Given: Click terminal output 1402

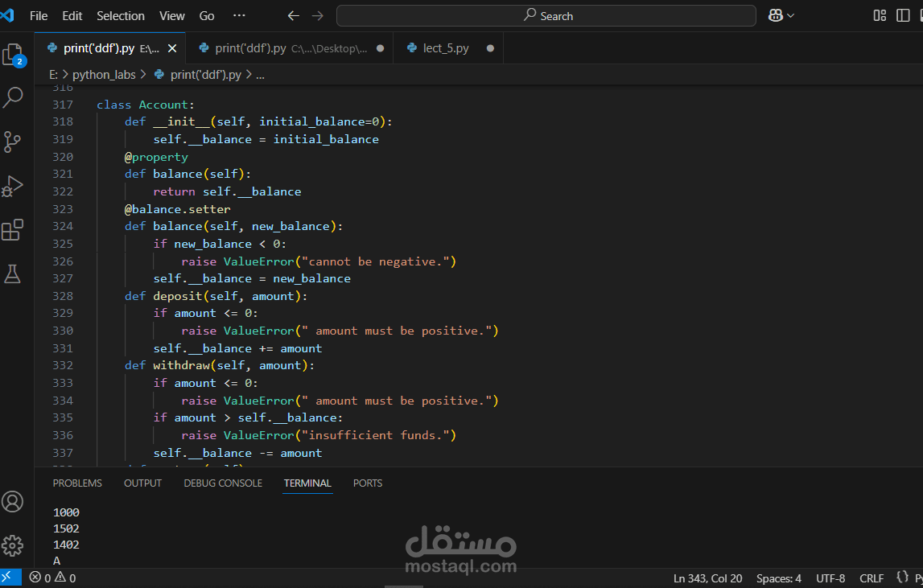Looking at the screenshot, I should [x=66, y=545].
